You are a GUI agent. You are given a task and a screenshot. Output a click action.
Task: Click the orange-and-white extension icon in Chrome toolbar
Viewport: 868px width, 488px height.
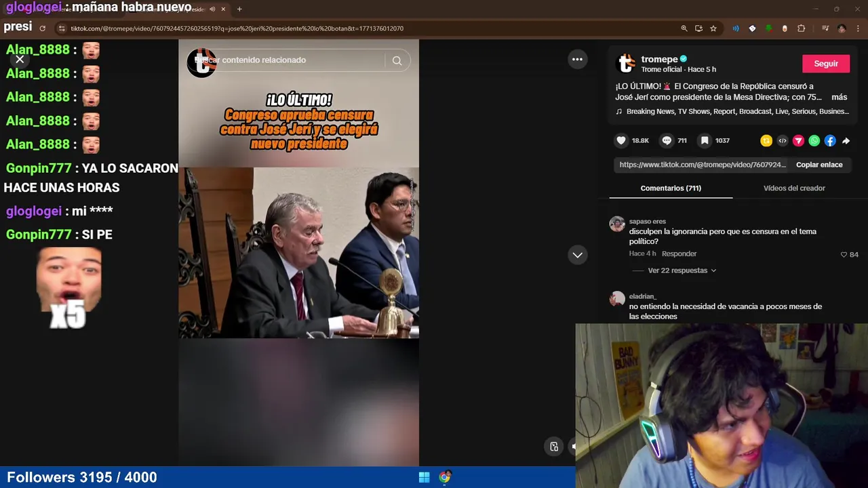(x=785, y=28)
